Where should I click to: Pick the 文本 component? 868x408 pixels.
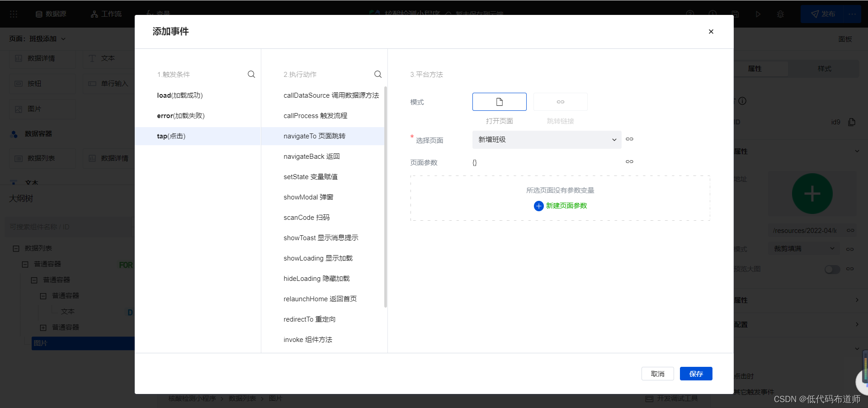[108, 58]
